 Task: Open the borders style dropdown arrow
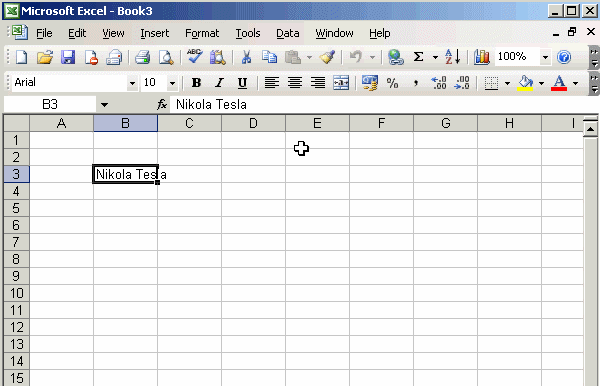pyautogui.click(x=507, y=83)
